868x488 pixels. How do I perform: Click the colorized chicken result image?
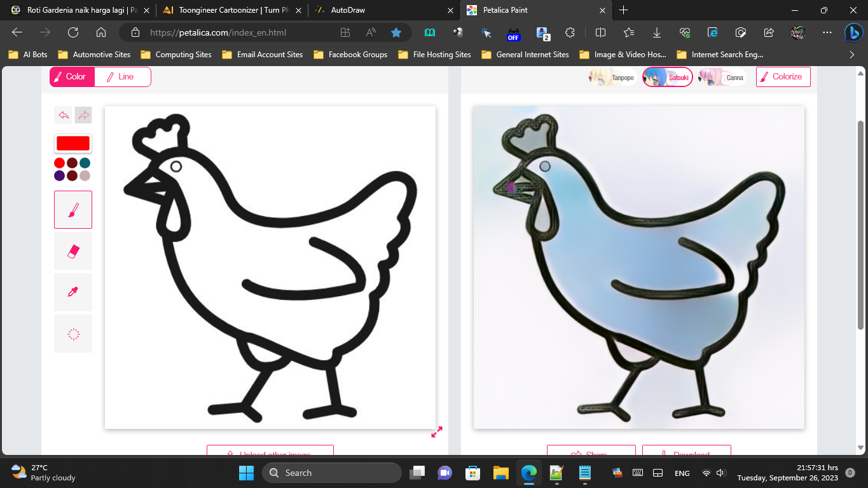pos(639,268)
